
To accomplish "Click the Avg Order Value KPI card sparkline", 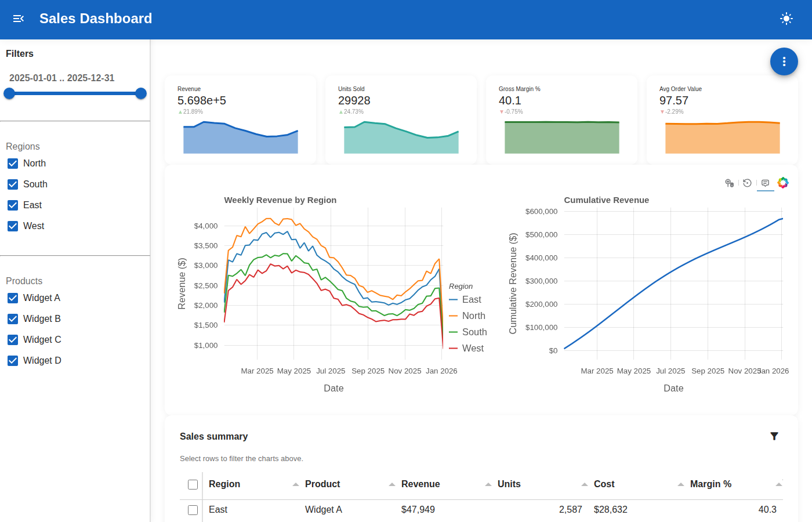I will point(723,137).
